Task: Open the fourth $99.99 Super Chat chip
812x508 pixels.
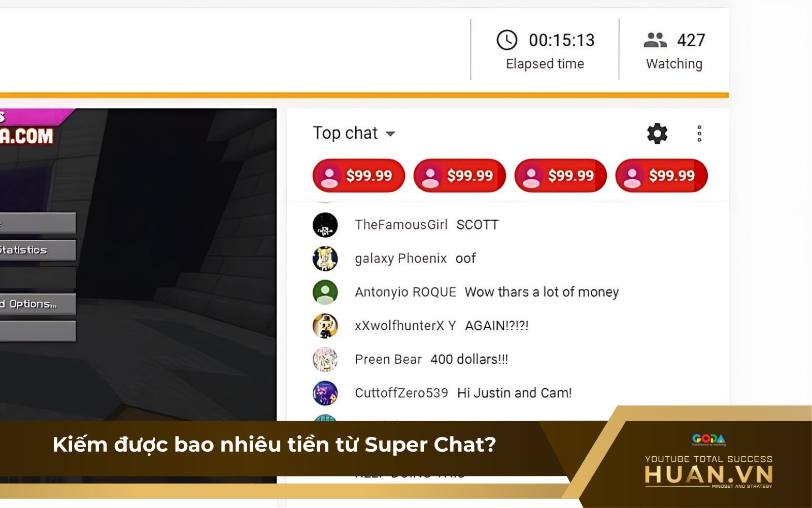Action: click(x=661, y=176)
